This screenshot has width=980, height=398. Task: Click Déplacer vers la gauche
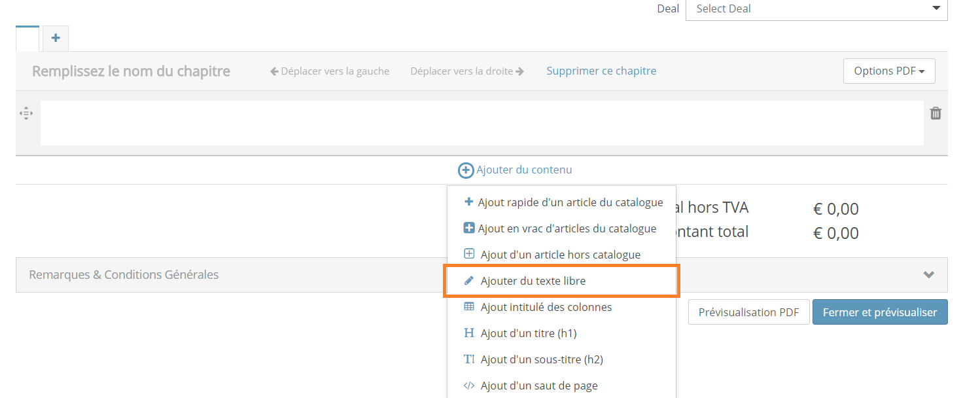[x=330, y=71]
